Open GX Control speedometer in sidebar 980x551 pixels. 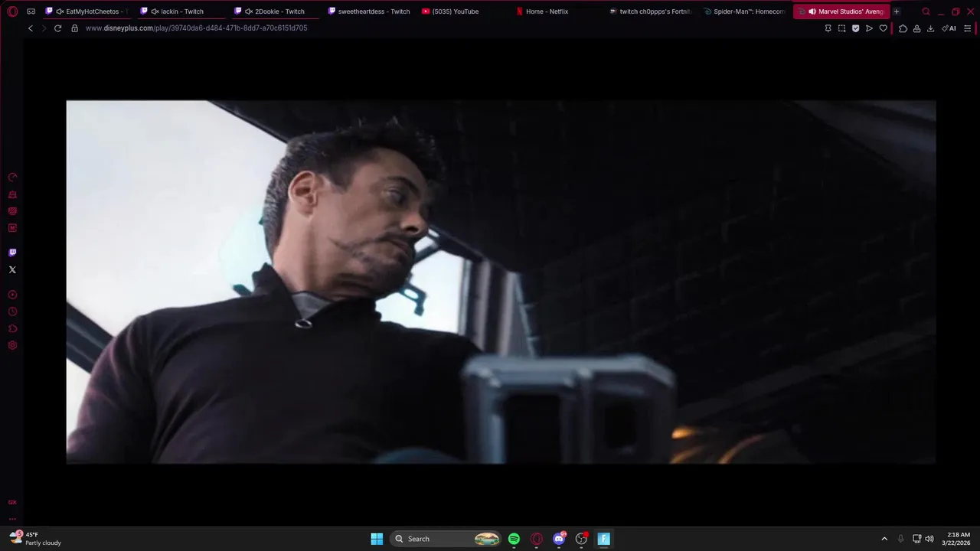(12, 178)
